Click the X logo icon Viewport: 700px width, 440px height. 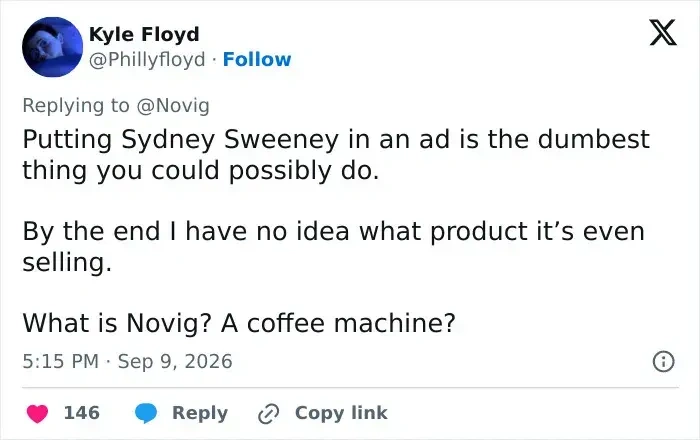click(663, 32)
